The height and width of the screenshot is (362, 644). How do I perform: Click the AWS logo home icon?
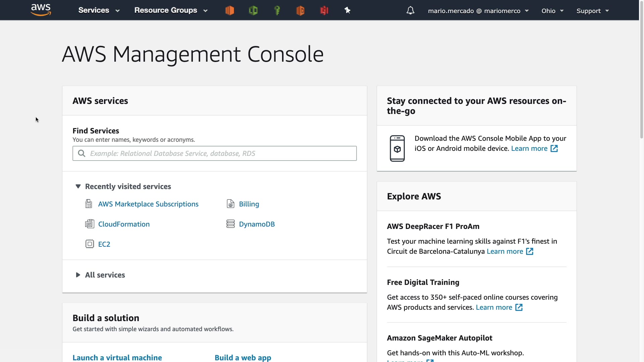pyautogui.click(x=41, y=10)
